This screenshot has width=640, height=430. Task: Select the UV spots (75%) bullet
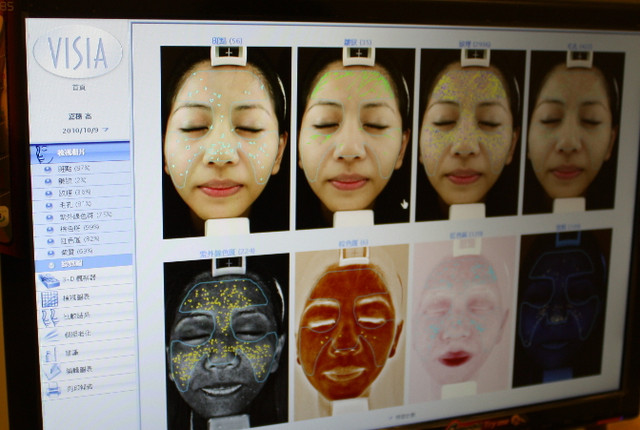(49, 217)
